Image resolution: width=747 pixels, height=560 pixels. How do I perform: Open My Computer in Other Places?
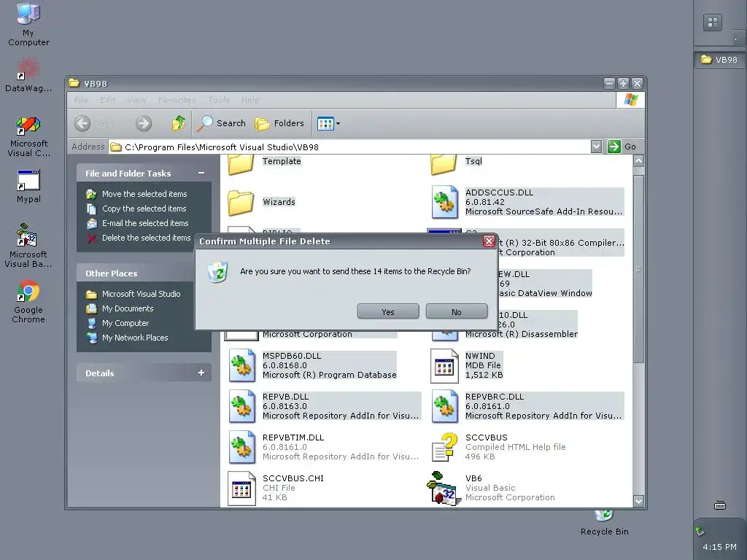pyautogui.click(x=125, y=323)
